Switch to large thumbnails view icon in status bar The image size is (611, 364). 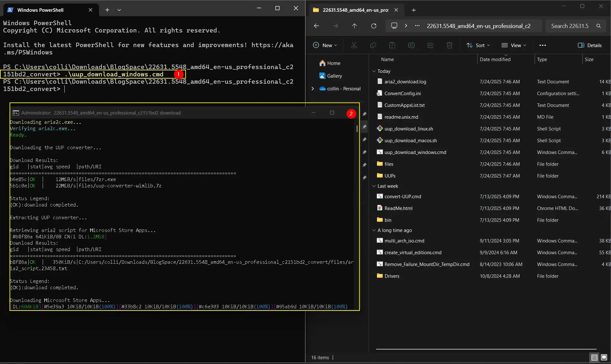point(604,357)
